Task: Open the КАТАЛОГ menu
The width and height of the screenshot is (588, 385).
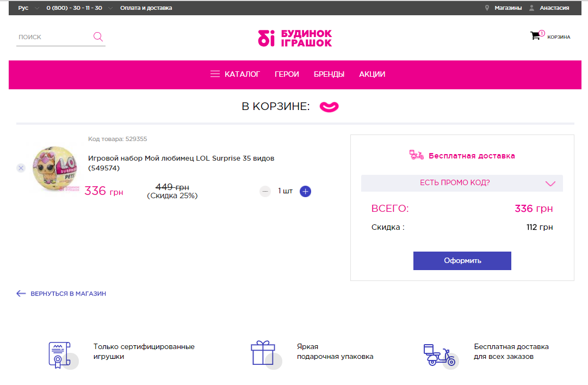Action: (242, 74)
